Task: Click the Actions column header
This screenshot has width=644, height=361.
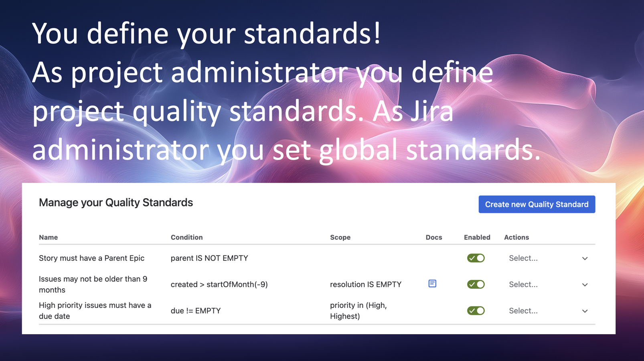Action: [x=516, y=237]
